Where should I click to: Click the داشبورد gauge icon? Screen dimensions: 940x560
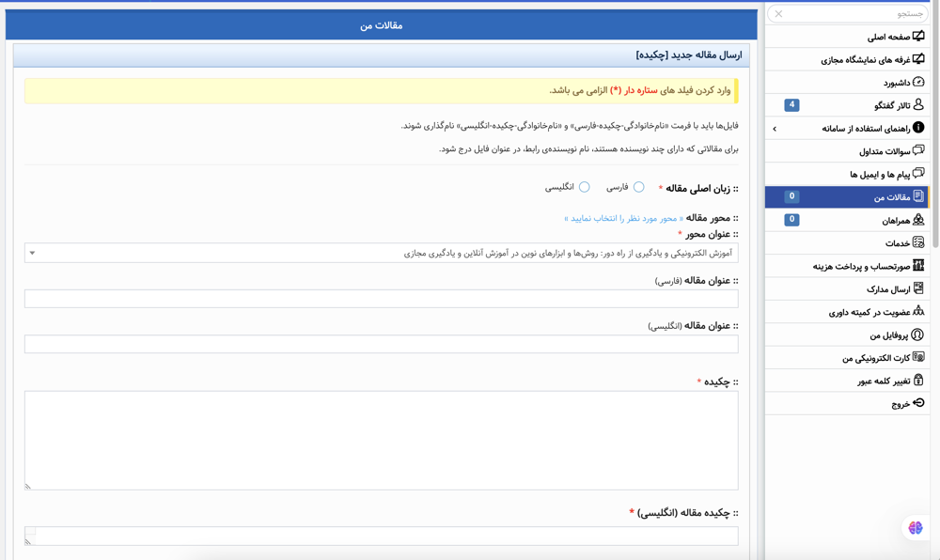point(917,82)
